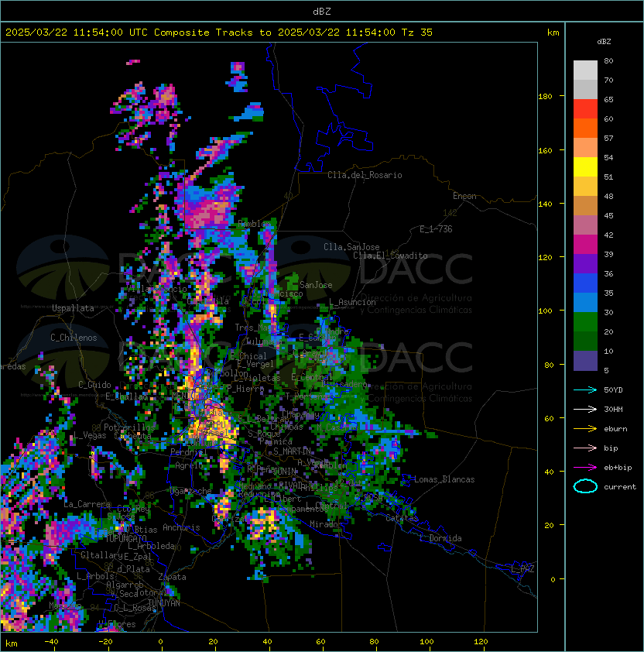The image size is (644, 652).
Task: Click the SanJose label near DACC logo
Action: pos(316,285)
